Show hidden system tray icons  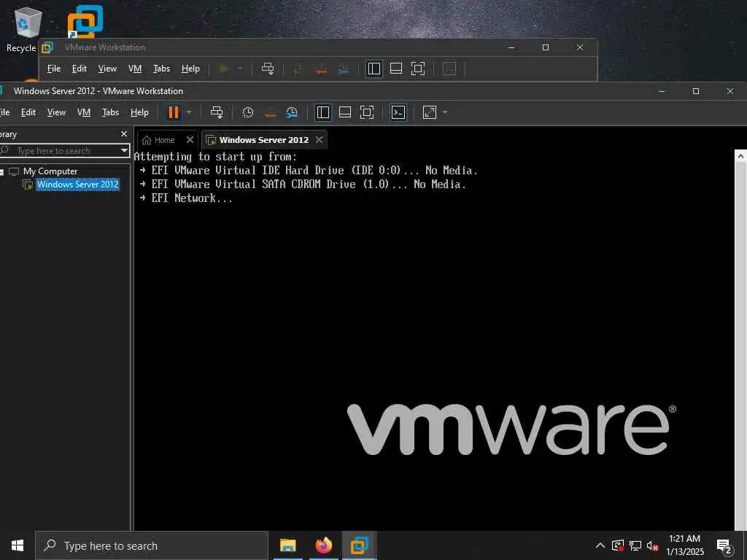pyautogui.click(x=600, y=545)
